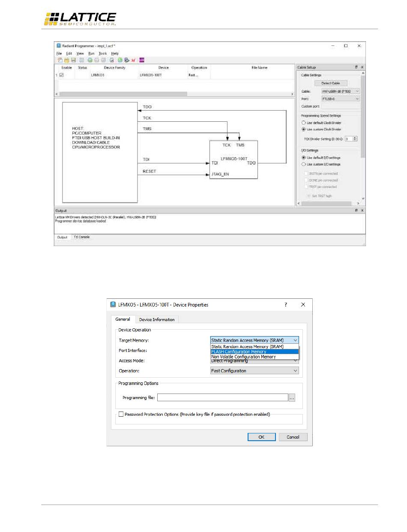Choose Non Volatile Configuration Memory option
This screenshot has width=407, height=532.
[x=254, y=357]
